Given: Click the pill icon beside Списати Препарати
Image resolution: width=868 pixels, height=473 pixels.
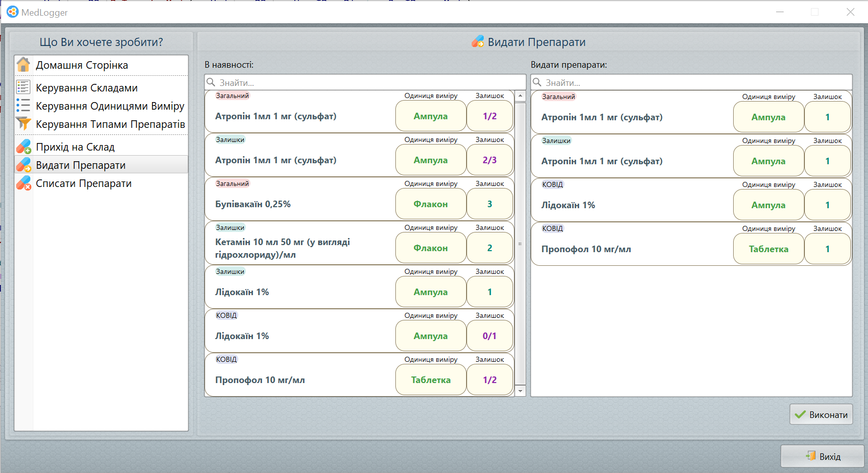Looking at the screenshot, I should click(x=23, y=183).
